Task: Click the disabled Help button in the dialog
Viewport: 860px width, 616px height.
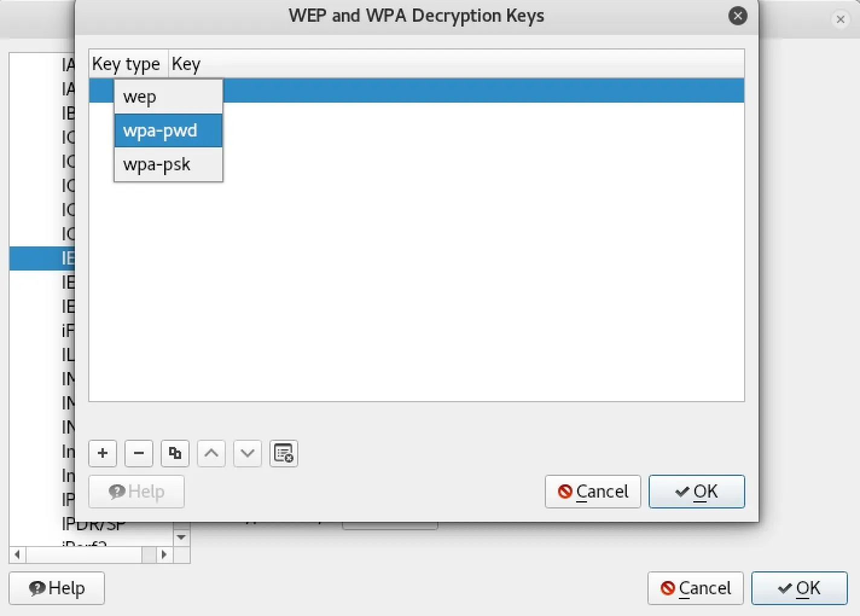Action: [x=136, y=492]
